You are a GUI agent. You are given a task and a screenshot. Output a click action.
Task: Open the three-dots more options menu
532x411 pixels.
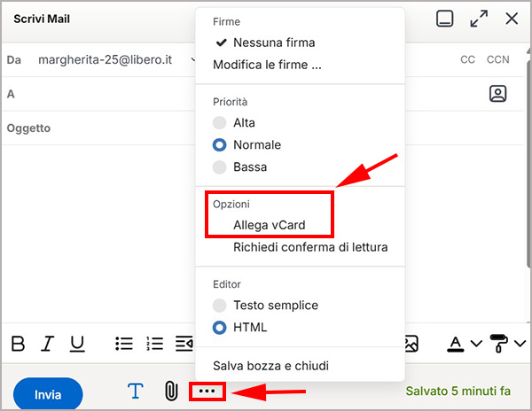coord(207,392)
